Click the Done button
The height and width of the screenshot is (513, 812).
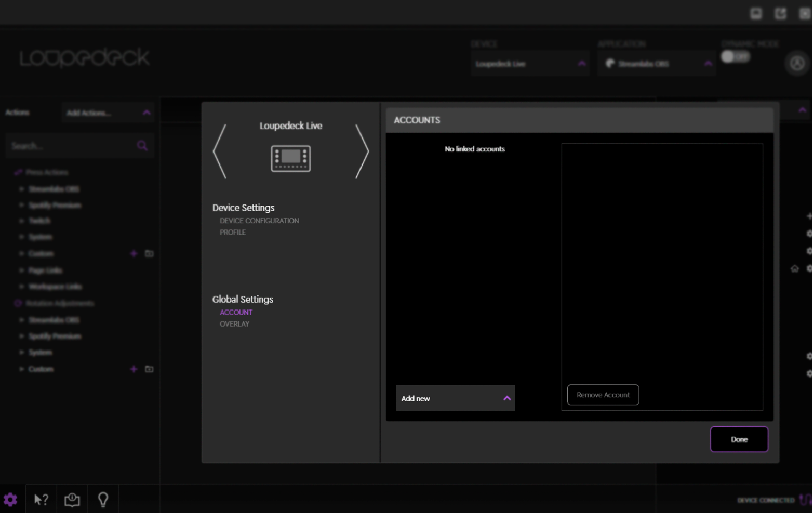[x=739, y=439]
